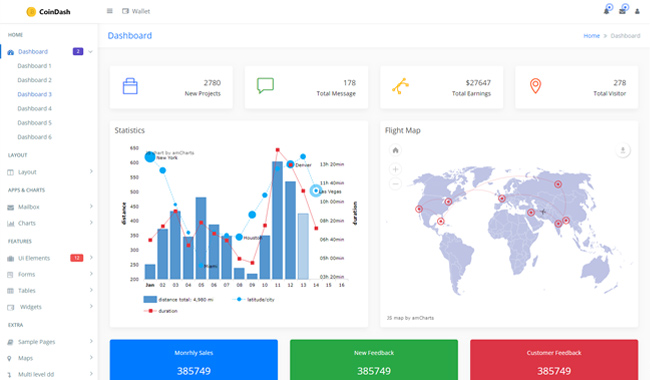
Task: Expand the Charts submenu chevron
Action: click(x=91, y=223)
